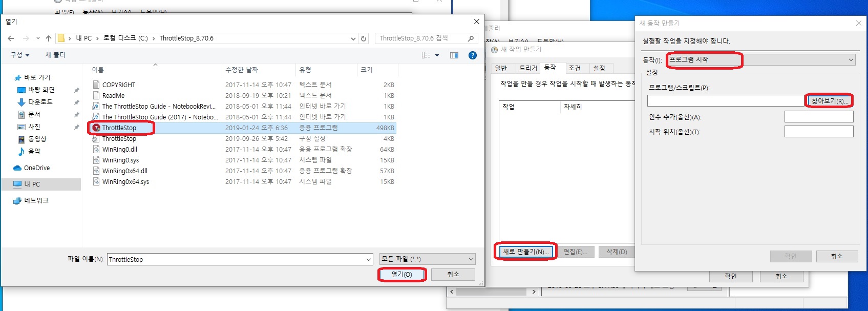
Task: Close the 새 동작 만들기 dialog
Action: pyautogui.click(x=859, y=23)
